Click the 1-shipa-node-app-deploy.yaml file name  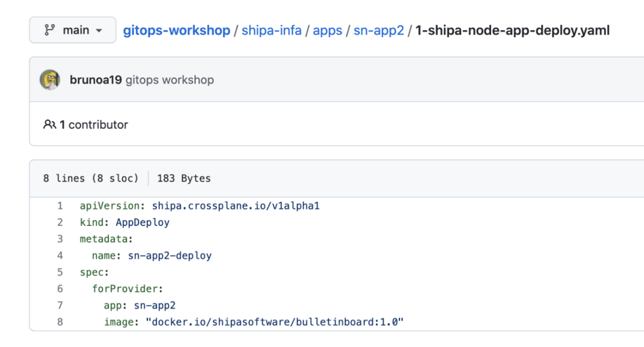point(512,30)
